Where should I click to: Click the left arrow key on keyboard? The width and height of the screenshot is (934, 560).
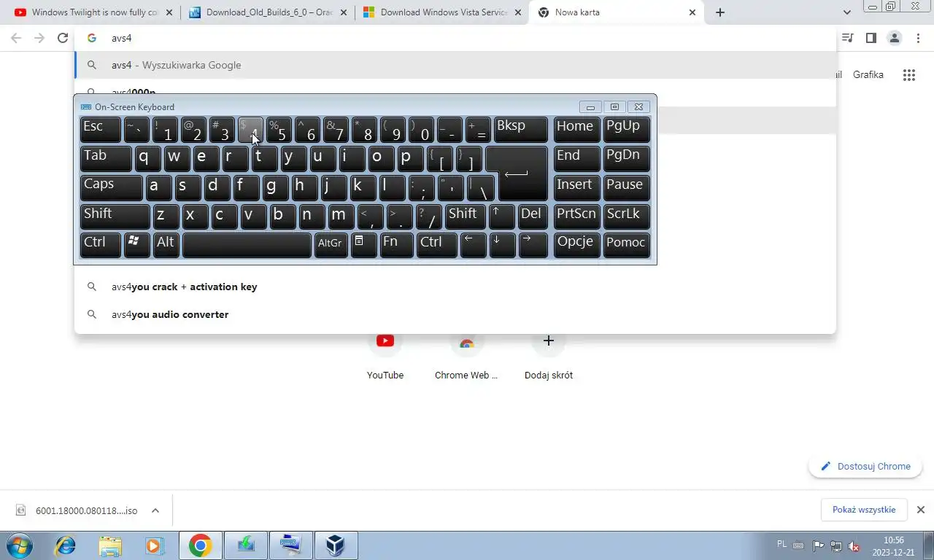(474, 244)
